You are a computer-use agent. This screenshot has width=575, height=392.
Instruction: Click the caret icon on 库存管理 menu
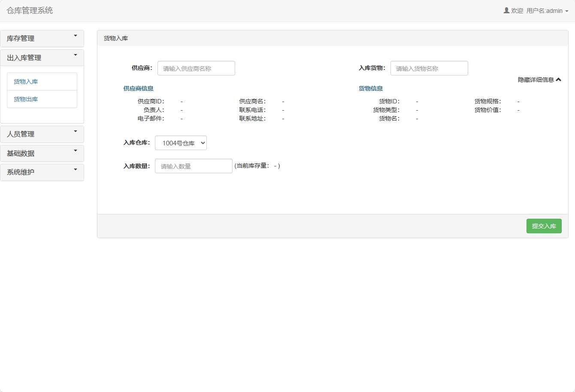[76, 36]
